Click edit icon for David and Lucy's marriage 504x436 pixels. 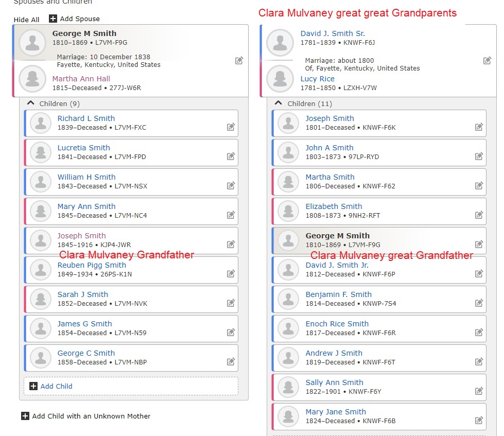(487, 60)
